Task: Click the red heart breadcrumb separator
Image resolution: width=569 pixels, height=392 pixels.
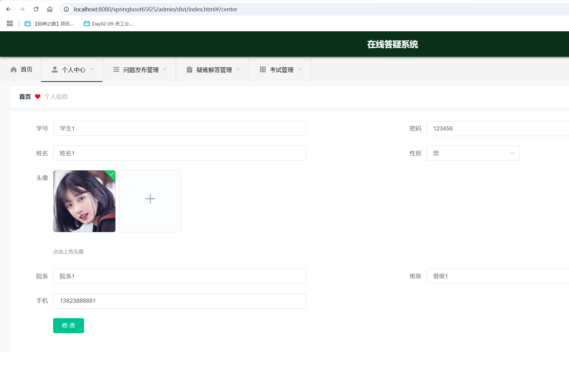Action: [38, 97]
